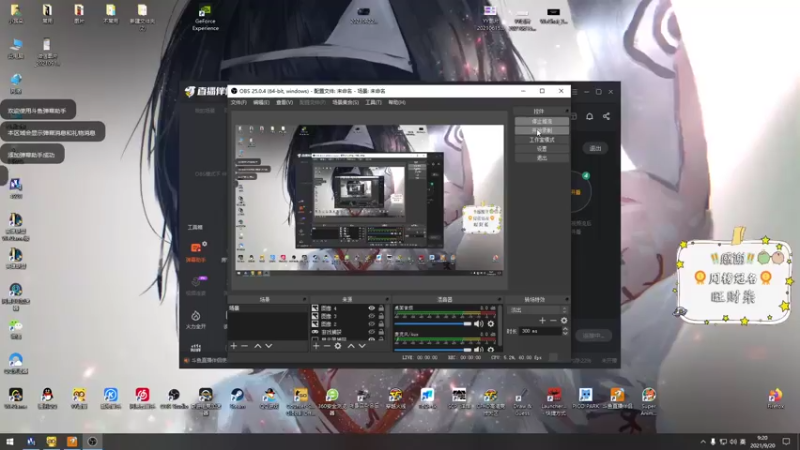Remove selected scene with minus icon
The width and height of the screenshot is (800, 450).
pyautogui.click(x=244, y=346)
